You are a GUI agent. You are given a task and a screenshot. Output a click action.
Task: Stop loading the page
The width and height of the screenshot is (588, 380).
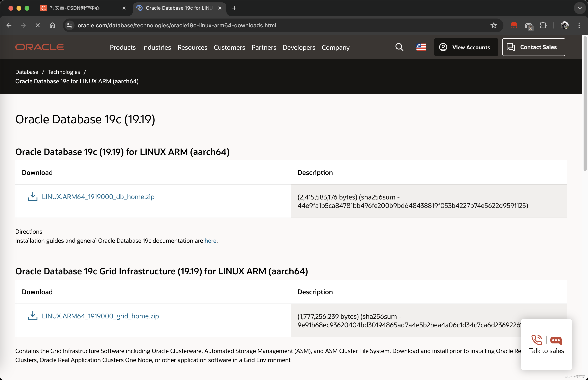coord(38,25)
